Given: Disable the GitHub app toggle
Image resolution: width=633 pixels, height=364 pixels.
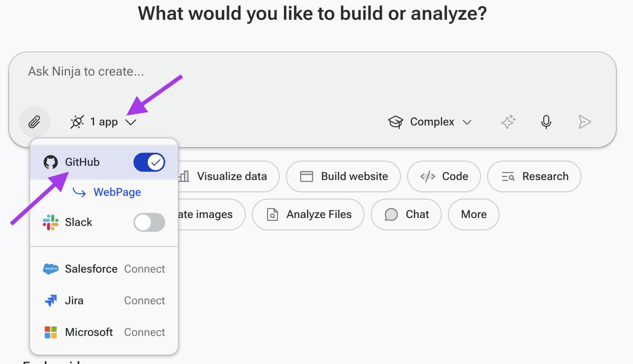Looking at the screenshot, I should (149, 162).
